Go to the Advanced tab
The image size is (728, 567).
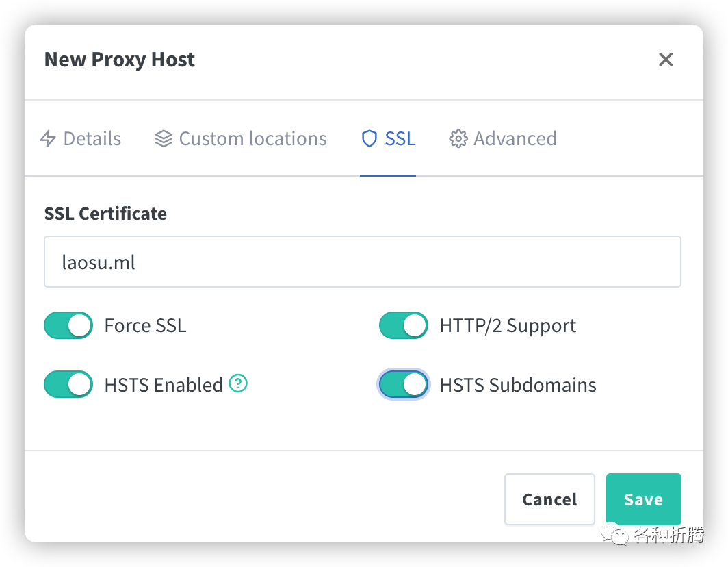point(515,139)
